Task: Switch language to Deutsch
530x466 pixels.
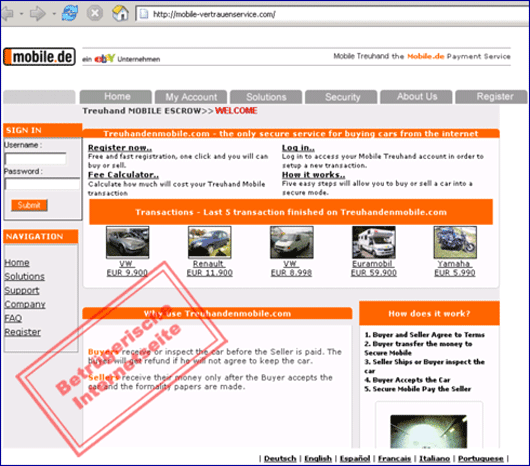Action: (x=280, y=459)
